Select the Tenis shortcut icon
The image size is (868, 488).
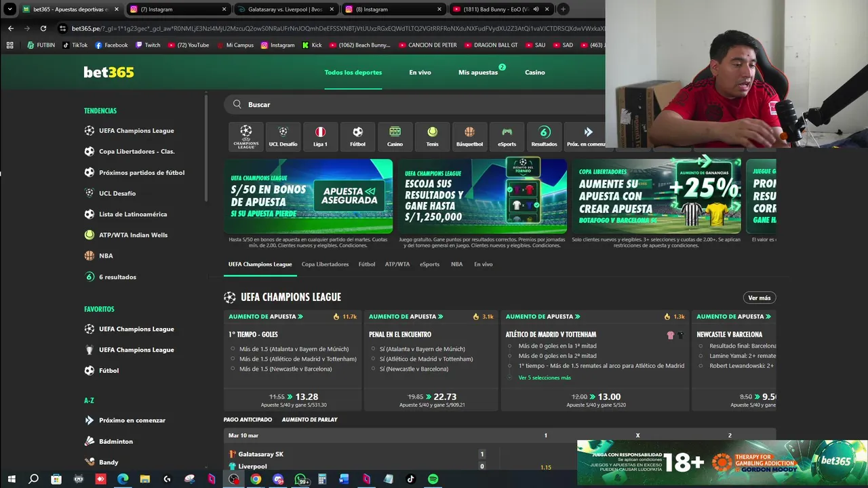(432, 136)
